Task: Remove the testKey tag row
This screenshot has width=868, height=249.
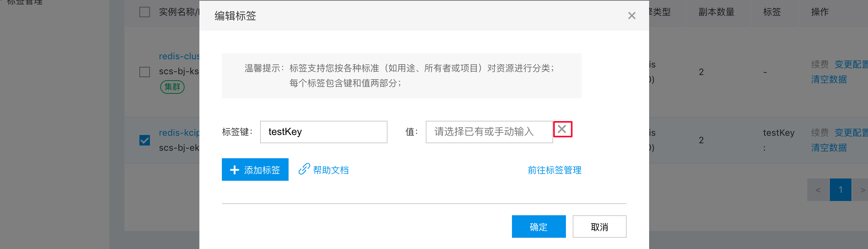Action: click(562, 129)
